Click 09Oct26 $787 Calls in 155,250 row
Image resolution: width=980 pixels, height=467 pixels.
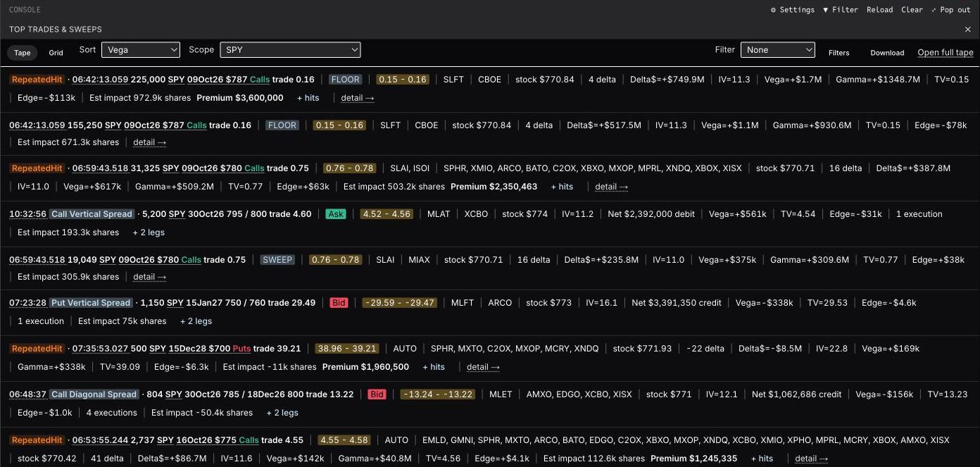click(165, 125)
